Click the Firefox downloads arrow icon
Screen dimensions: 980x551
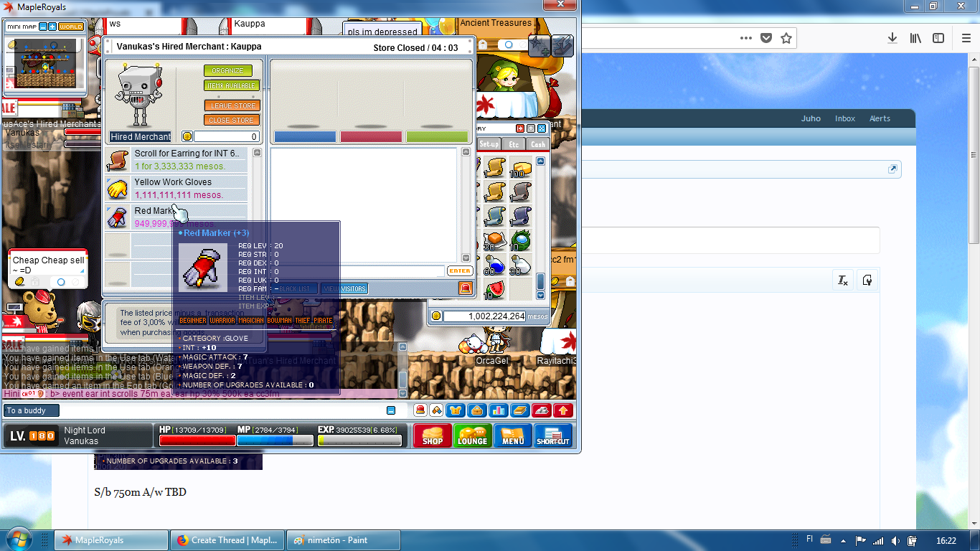[x=892, y=38]
